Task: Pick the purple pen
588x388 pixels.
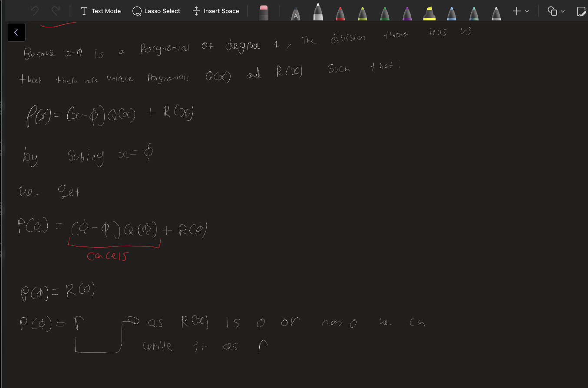Action: click(x=407, y=13)
